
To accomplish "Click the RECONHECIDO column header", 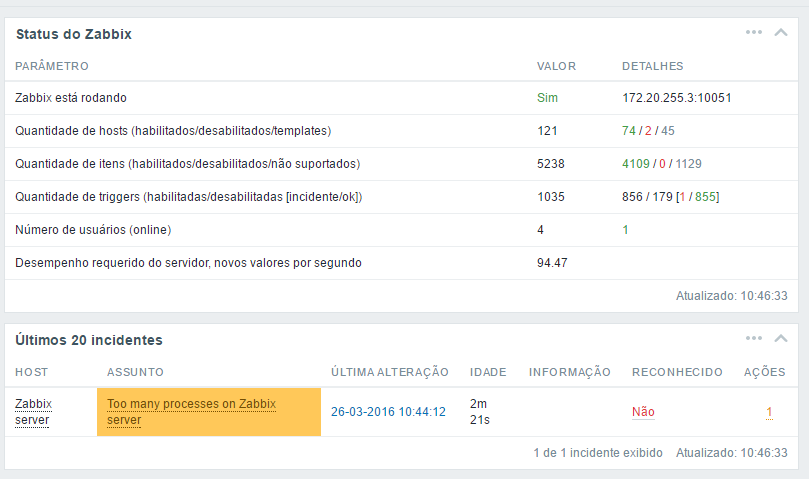I will 677,372.
